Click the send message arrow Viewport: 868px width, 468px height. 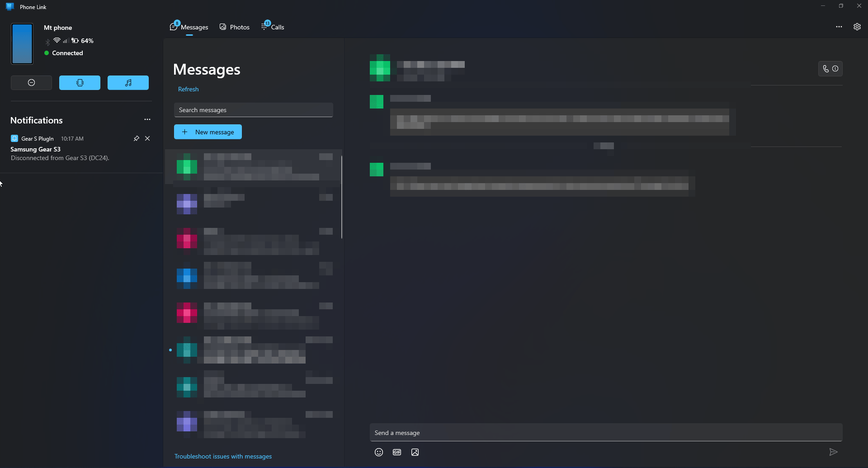coord(833,452)
